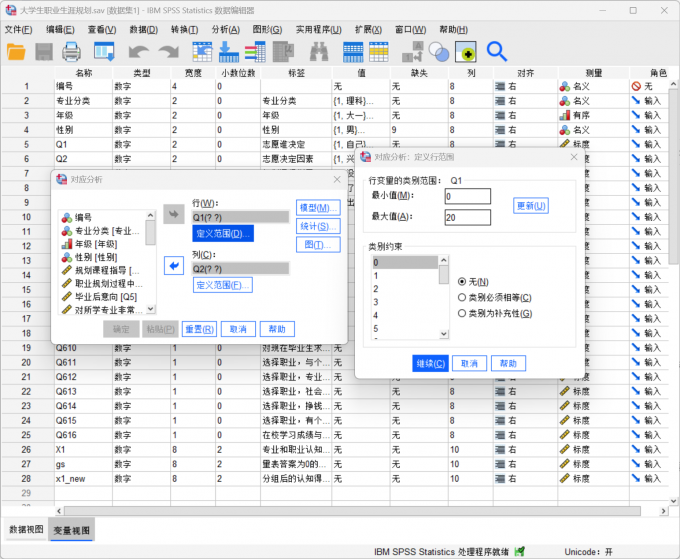This screenshot has width=680, height=559.
Task: Click the Save floppy disk icon
Action: pos(44,52)
